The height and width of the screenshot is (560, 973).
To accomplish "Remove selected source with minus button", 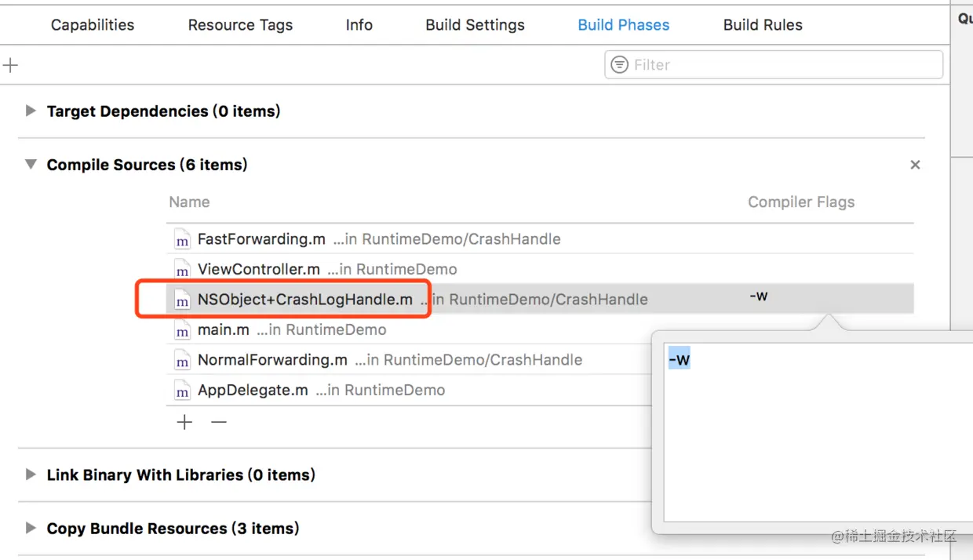I will (219, 423).
